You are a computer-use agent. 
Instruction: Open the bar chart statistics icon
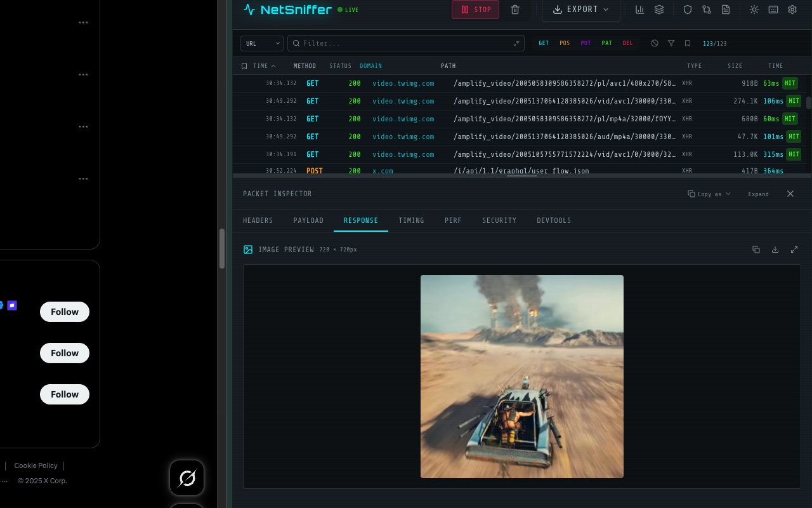click(640, 10)
